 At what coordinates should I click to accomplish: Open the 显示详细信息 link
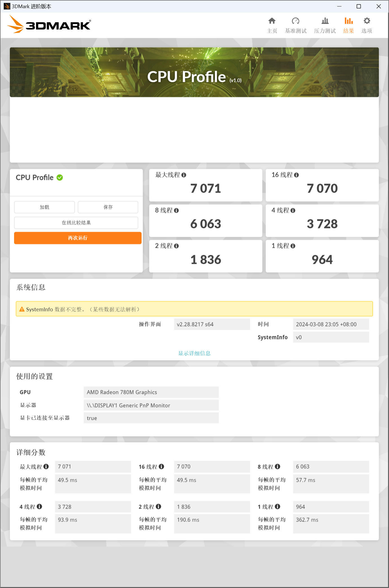pos(195,353)
